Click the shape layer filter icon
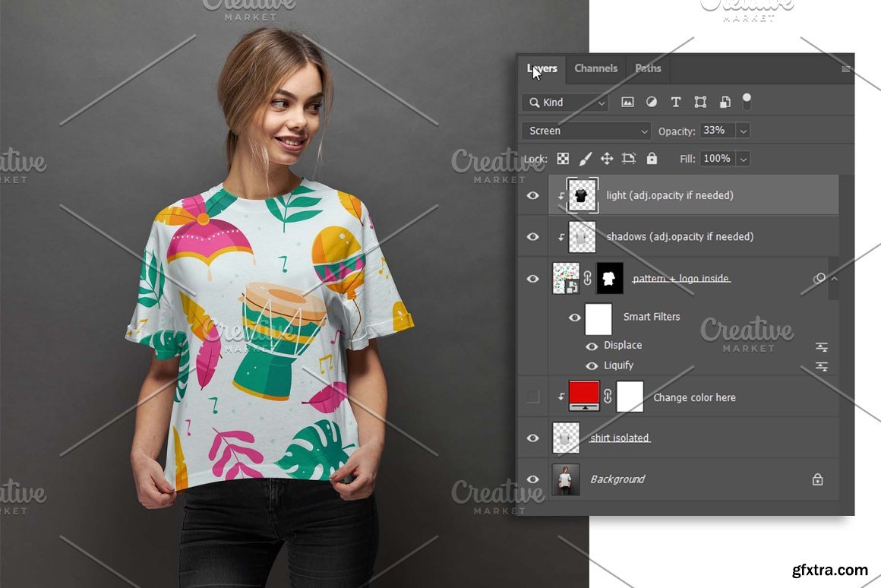Screen dimensions: 881x588 [700, 103]
